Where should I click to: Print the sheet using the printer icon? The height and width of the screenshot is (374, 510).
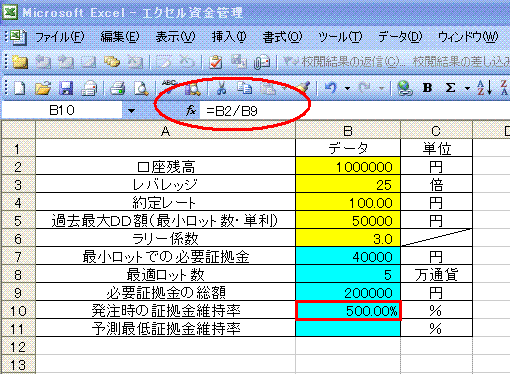[117, 88]
